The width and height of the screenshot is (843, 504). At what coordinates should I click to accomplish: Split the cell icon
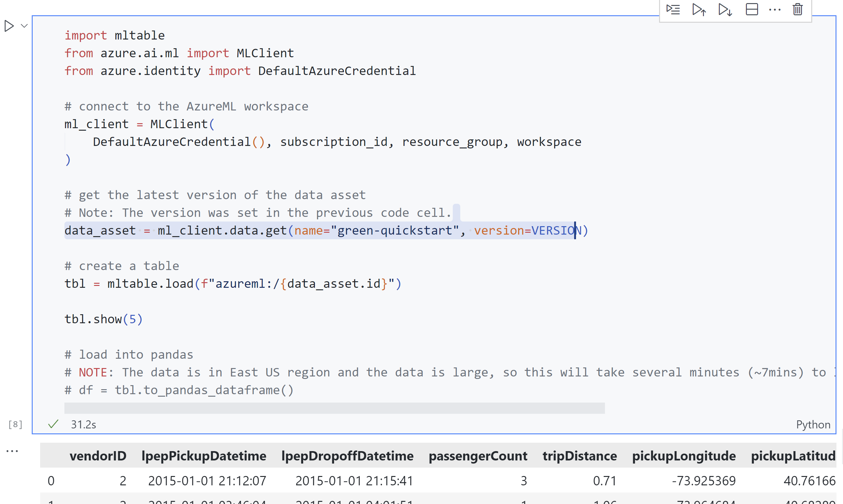[751, 10]
